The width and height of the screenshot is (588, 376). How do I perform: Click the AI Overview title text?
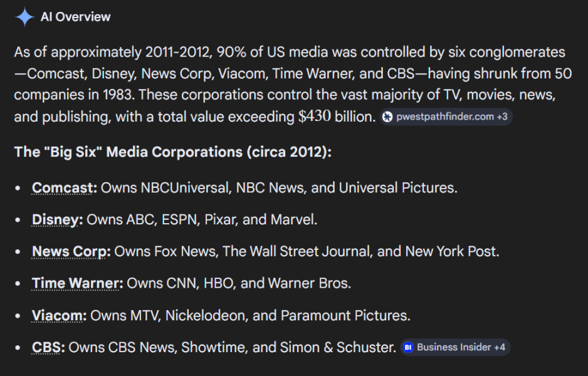click(x=76, y=17)
